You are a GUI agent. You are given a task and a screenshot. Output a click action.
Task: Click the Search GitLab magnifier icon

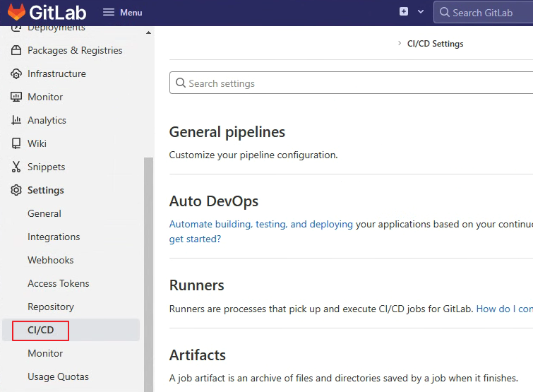coord(444,12)
